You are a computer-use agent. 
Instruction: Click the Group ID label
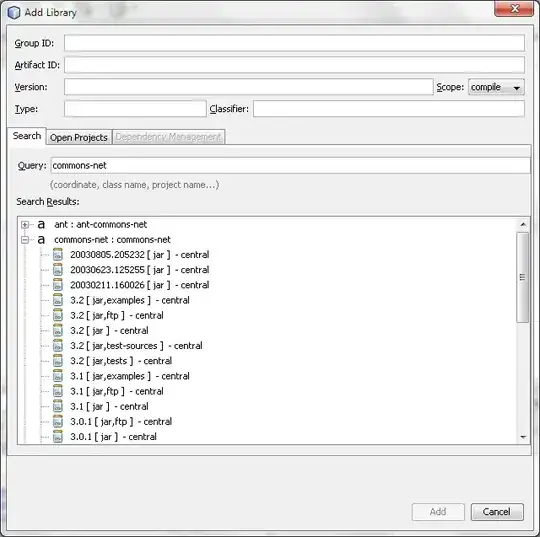pyautogui.click(x=34, y=43)
